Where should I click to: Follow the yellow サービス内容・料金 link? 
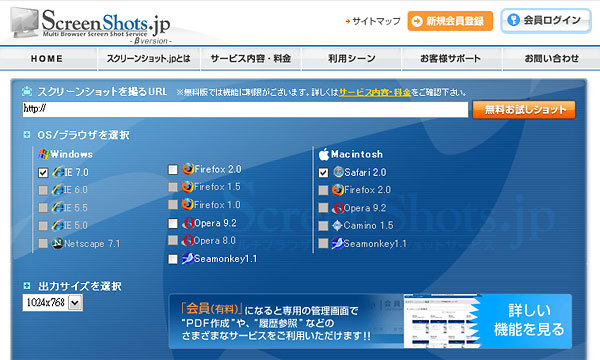(x=375, y=92)
